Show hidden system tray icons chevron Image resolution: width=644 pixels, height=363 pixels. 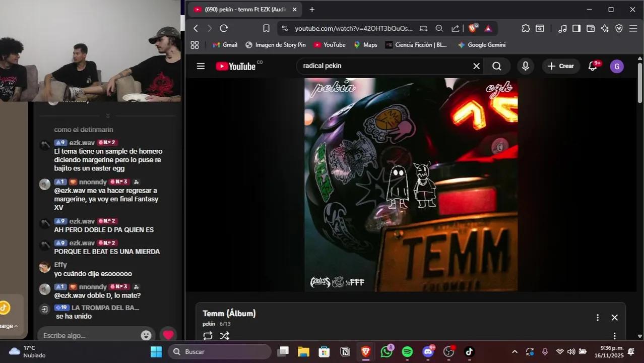(514, 351)
